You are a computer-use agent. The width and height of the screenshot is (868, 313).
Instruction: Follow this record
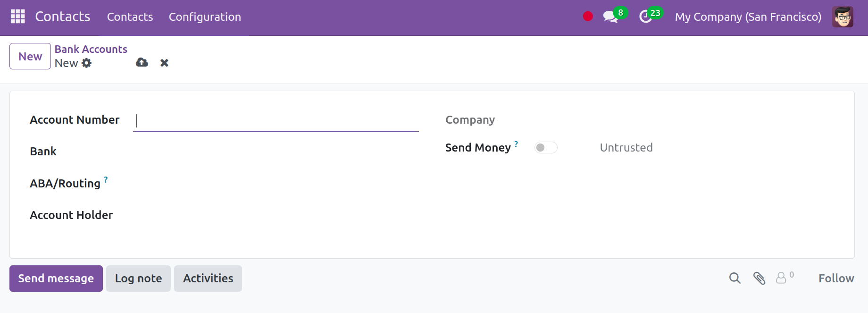[836, 279]
